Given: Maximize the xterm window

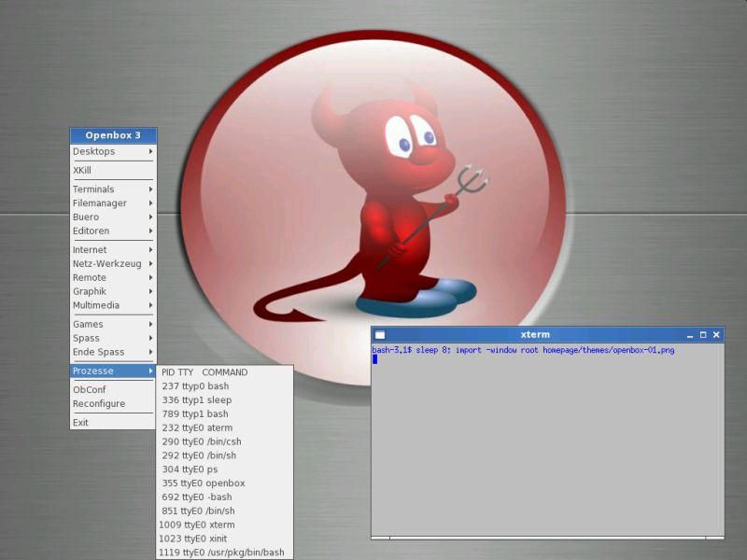Looking at the screenshot, I should tap(703, 335).
